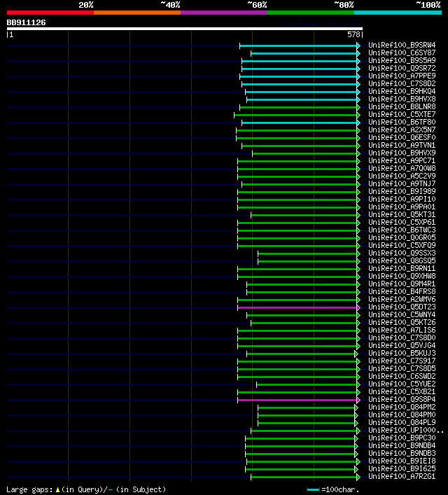Select the UniRef100_B4FRS8 label

(x=402, y=291)
